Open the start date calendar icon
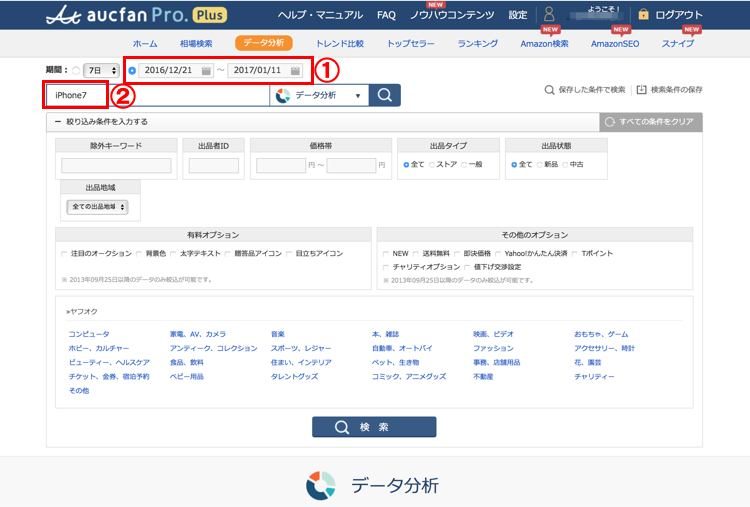Screen dimensions: 750x507 [x=206, y=71]
